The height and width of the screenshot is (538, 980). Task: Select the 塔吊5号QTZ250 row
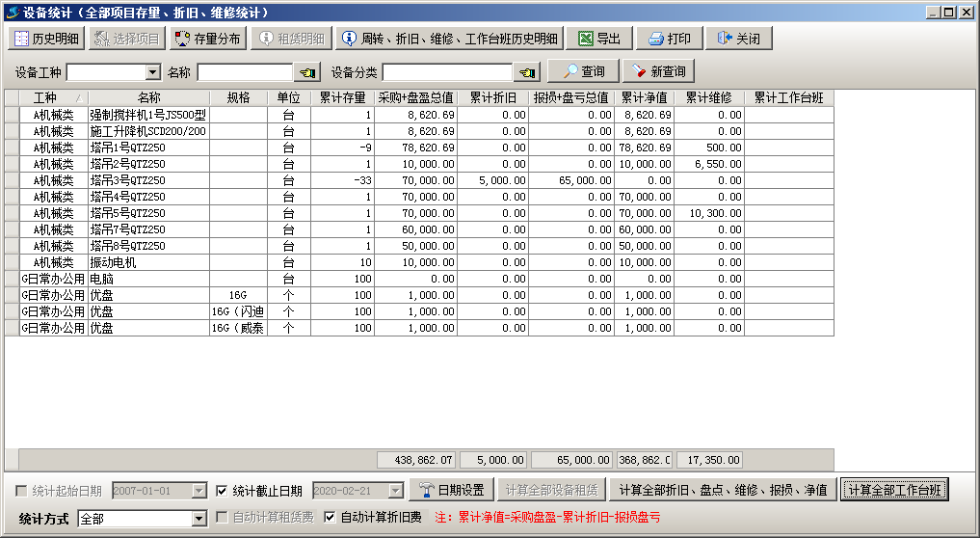coord(419,213)
